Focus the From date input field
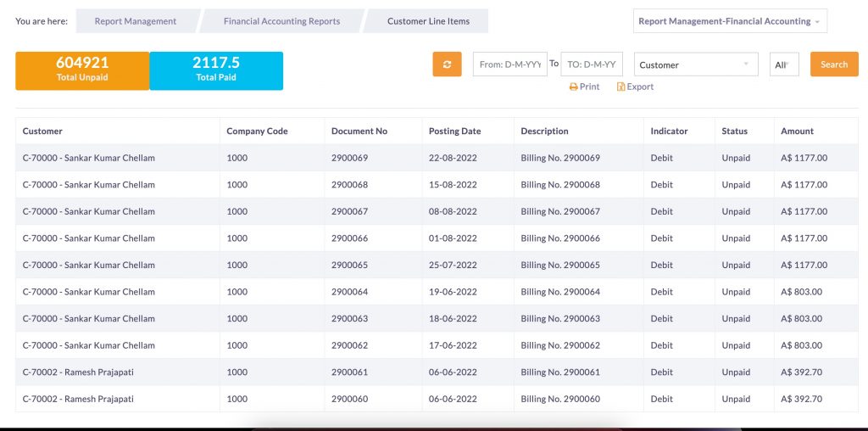 tap(509, 64)
